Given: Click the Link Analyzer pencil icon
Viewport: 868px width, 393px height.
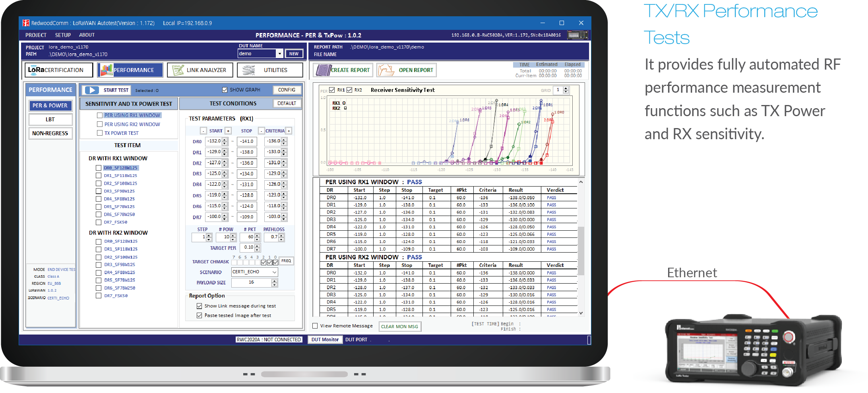Looking at the screenshot, I should [178, 70].
